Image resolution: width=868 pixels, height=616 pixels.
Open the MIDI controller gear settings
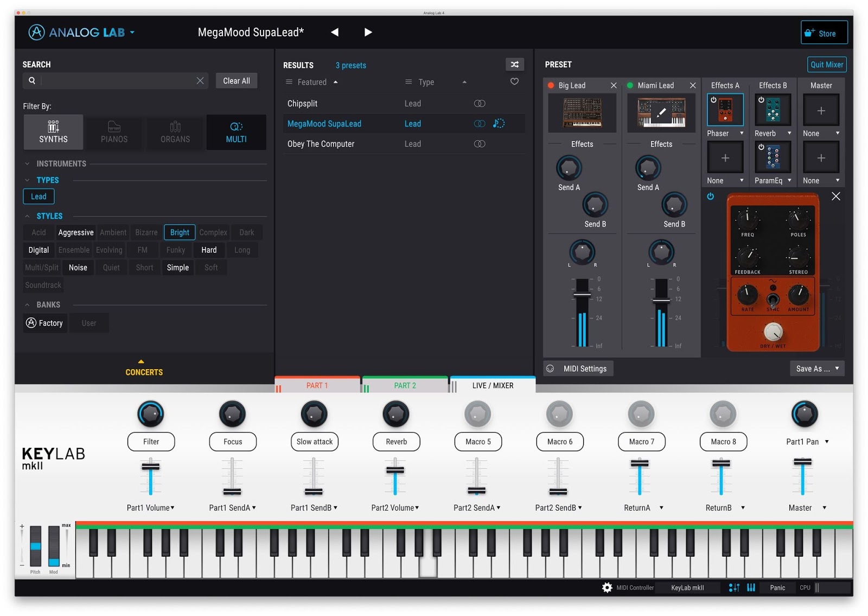tap(607, 587)
